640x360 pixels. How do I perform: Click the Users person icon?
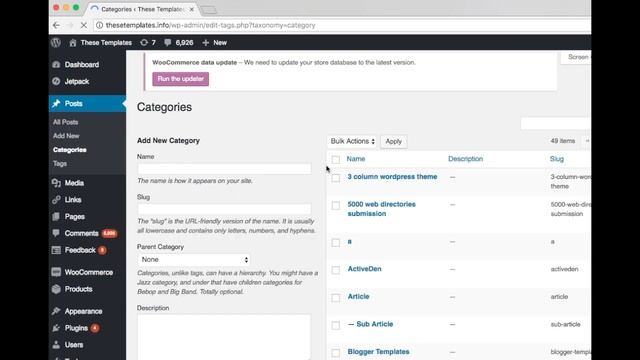click(56, 344)
